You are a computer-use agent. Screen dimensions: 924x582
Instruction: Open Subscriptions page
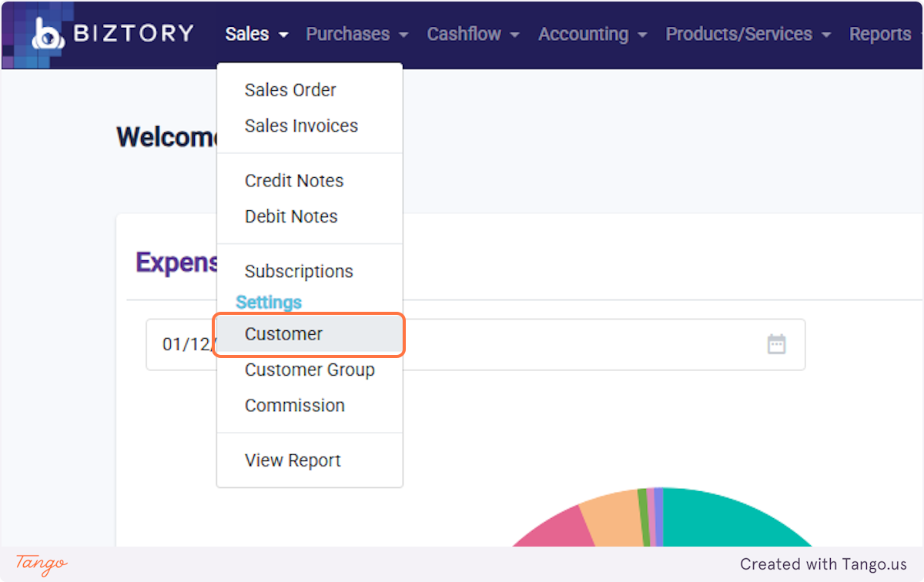[x=310, y=272]
